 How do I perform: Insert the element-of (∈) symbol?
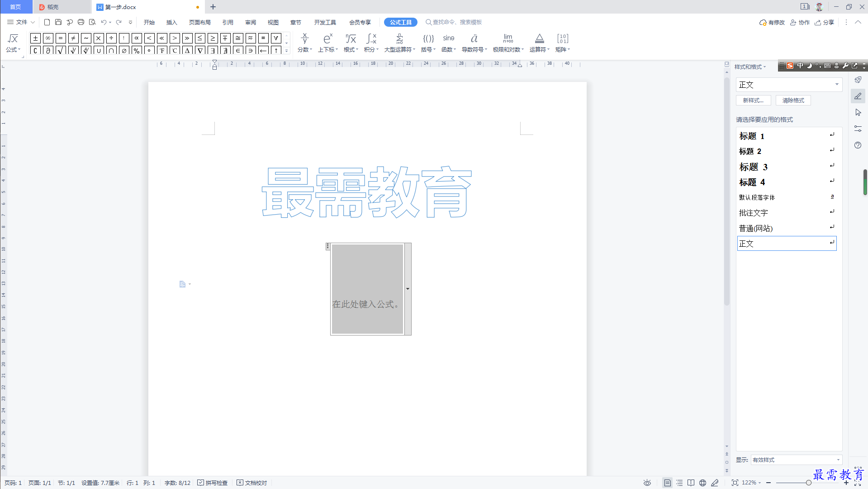tap(238, 50)
